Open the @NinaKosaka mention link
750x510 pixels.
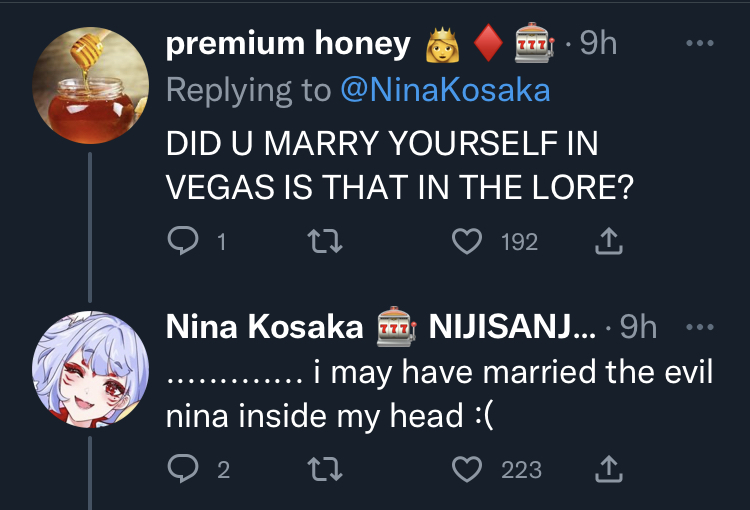(x=445, y=90)
